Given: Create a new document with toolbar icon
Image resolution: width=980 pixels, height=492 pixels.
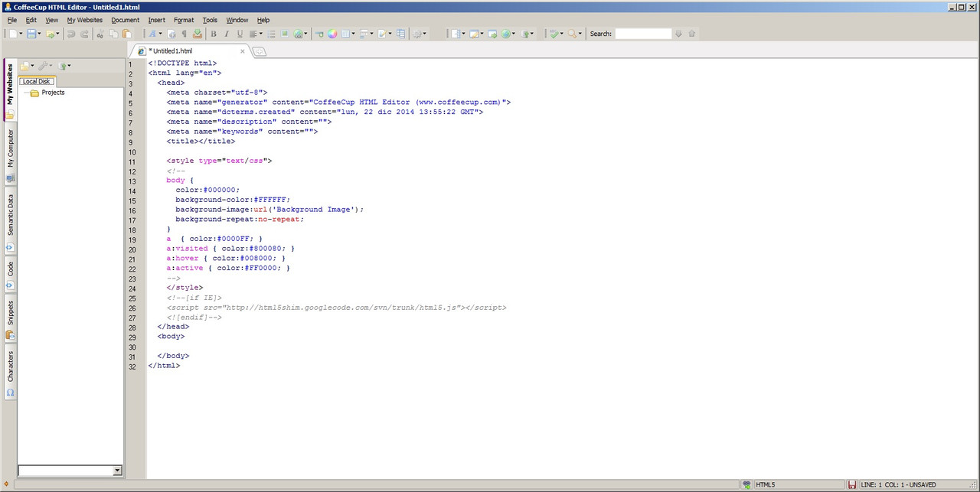Looking at the screenshot, I should tap(13, 34).
